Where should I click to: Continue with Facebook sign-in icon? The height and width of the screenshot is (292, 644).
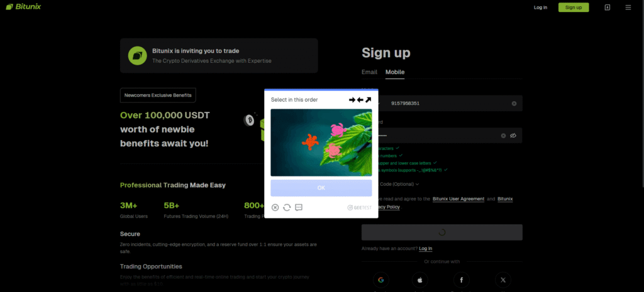(462, 280)
